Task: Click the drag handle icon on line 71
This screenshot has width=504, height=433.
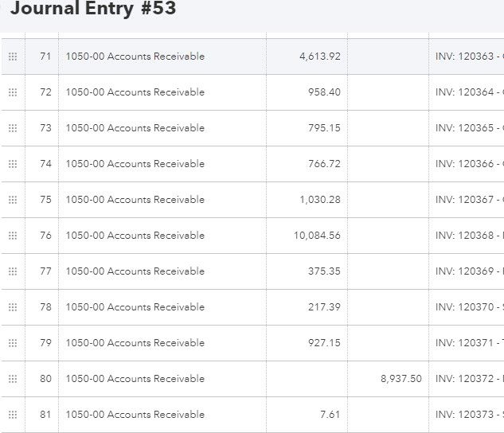Action: tap(13, 57)
